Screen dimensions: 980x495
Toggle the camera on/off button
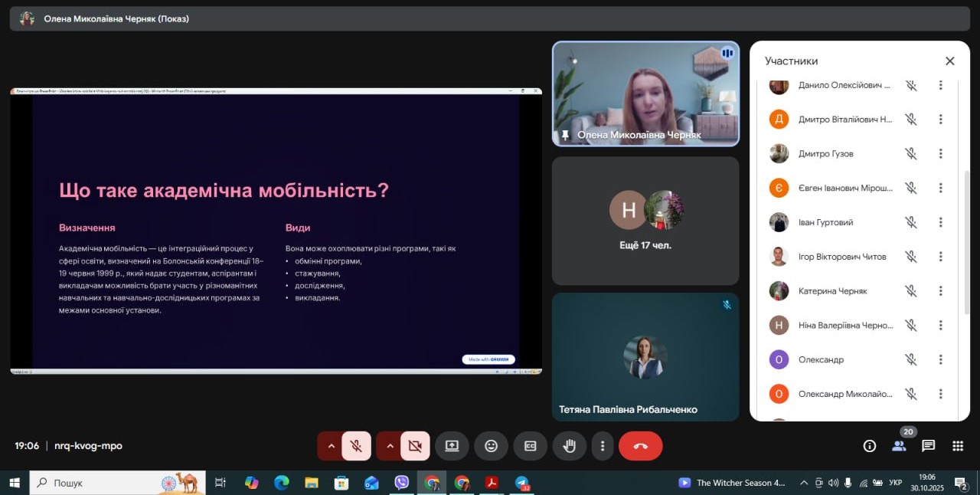pyautogui.click(x=415, y=446)
